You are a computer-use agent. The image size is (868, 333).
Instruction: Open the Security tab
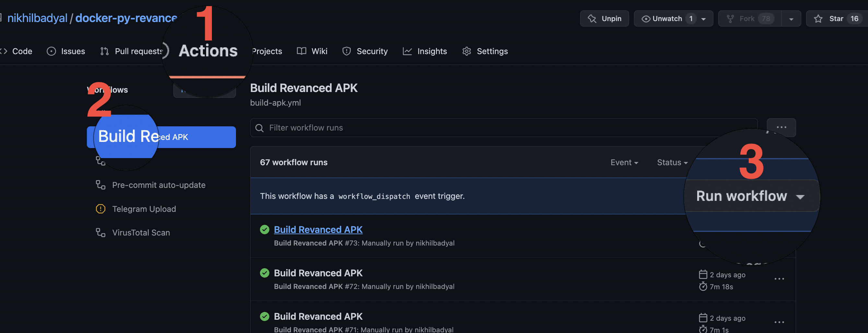coord(365,51)
